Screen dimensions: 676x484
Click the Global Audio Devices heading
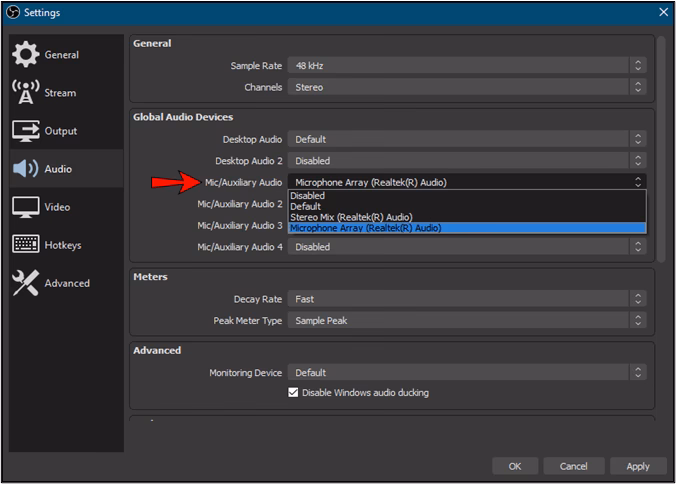[x=183, y=117]
